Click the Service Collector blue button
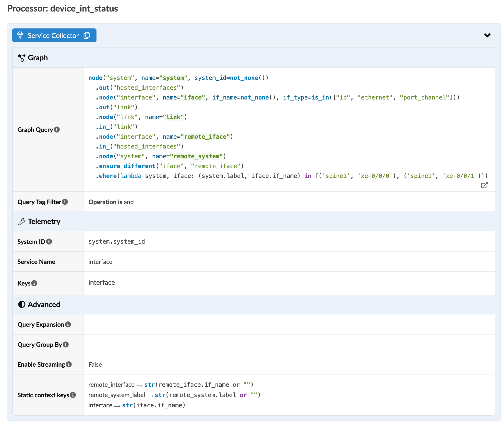The height and width of the screenshot is (423, 504). [53, 35]
